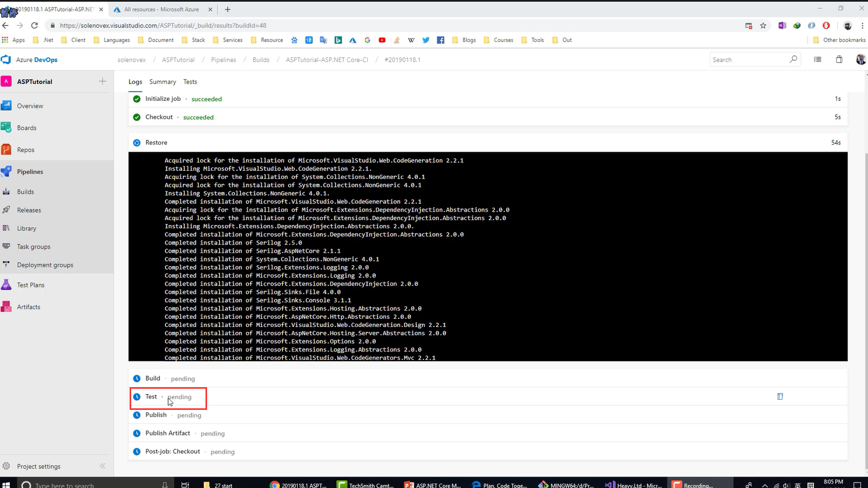Screen dimensions: 868x488
Task: Click the Search input field
Action: [x=748, y=60]
